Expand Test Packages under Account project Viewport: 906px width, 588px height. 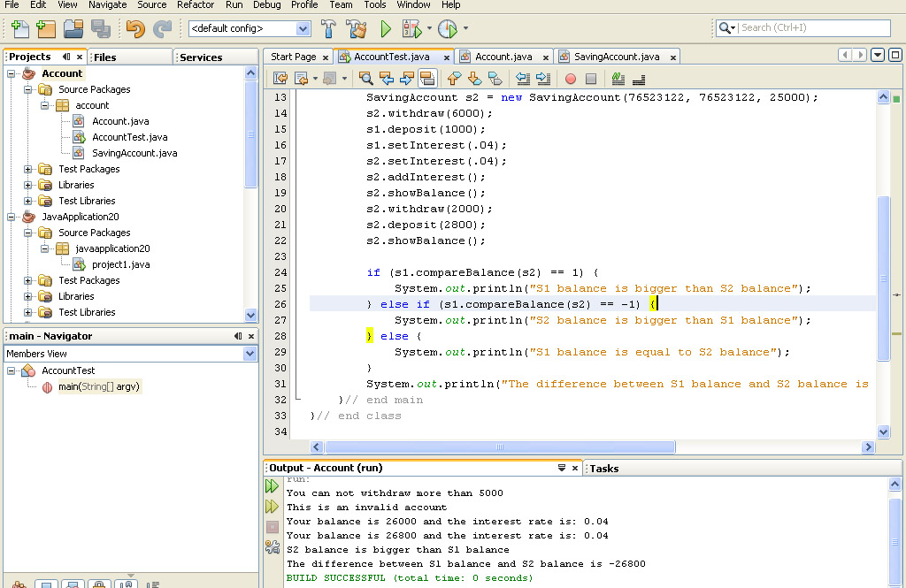click(27, 169)
